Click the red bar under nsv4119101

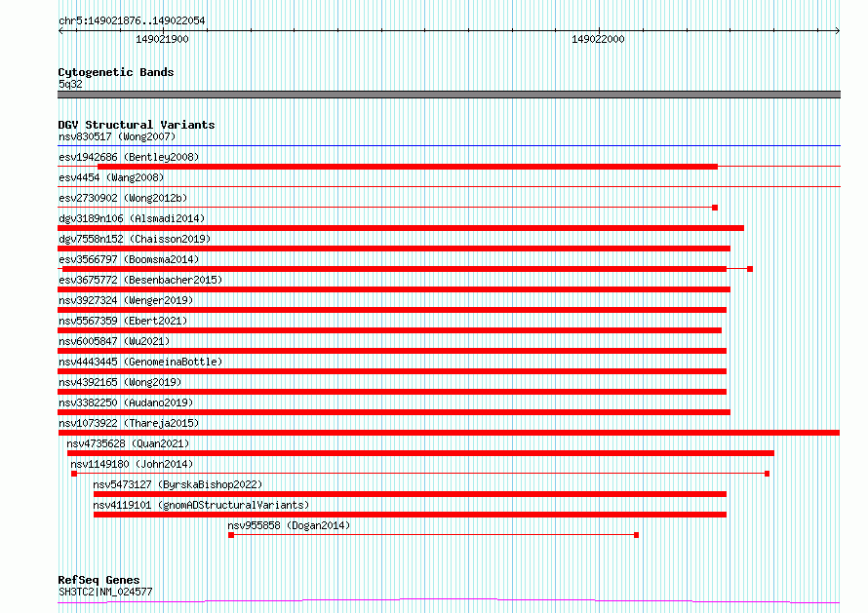click(x=411, y=515)
